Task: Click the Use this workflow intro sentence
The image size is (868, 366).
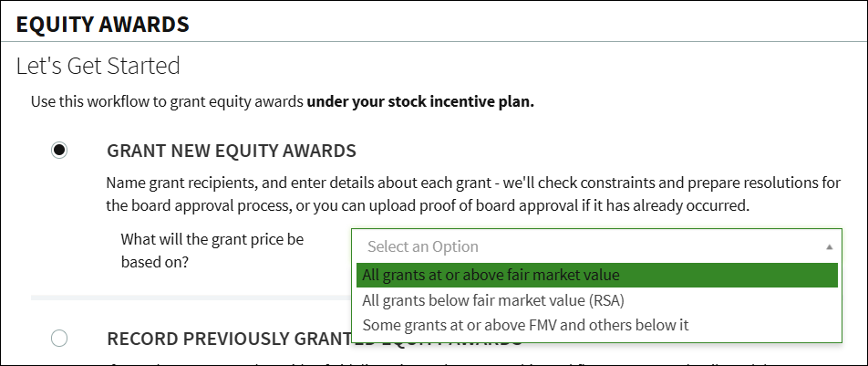Action: click(283, 102)
